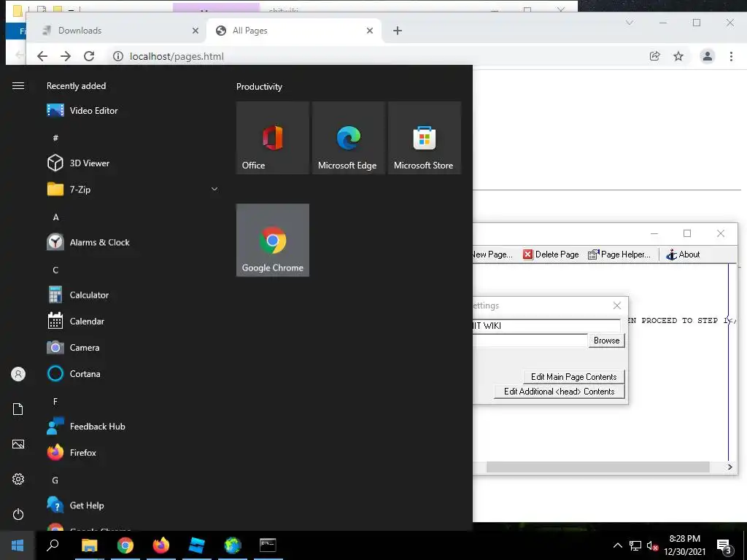Close the All Pages tab
747x560 pixels.
point(370,31)
